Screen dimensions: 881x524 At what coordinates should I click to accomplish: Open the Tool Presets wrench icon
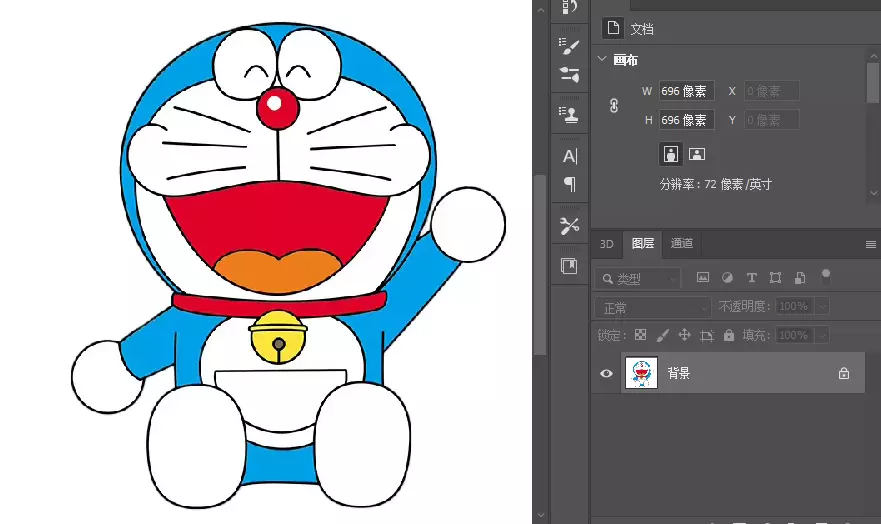click(x=569, y=226)
